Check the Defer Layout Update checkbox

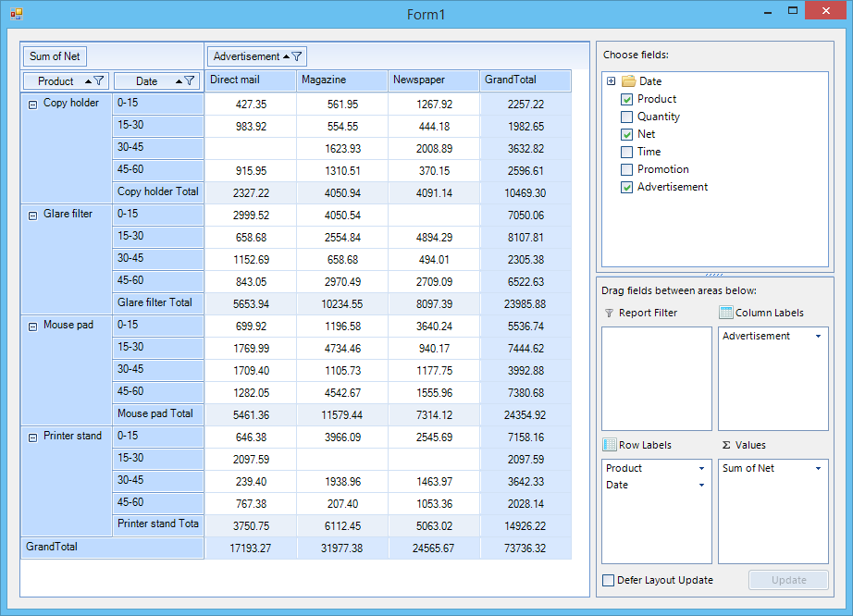point(608,580)
